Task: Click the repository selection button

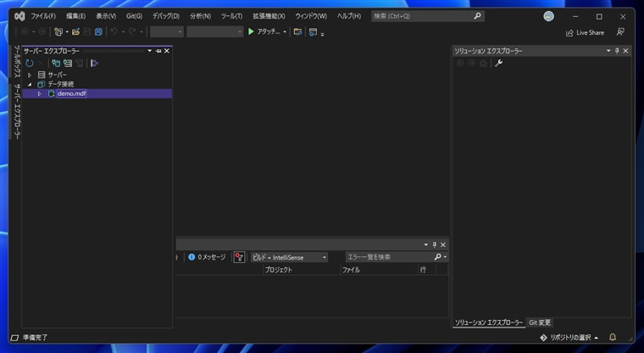Action: tap(569, 338)
